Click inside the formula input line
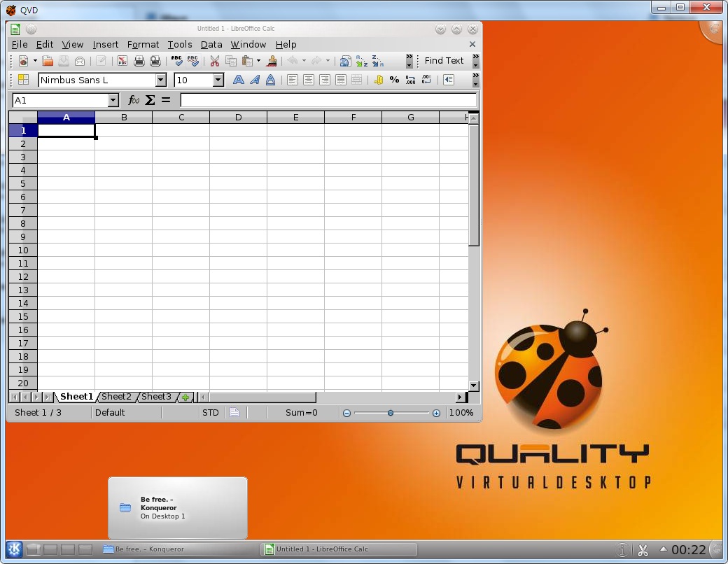Viewport: 728px width, 564px height. tap(328, 100)
